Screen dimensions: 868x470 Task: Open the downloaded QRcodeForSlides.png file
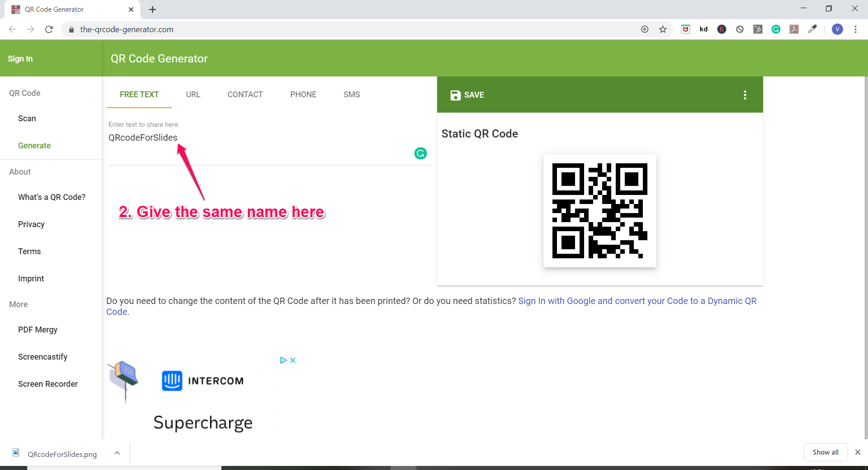tap(62, 454)
